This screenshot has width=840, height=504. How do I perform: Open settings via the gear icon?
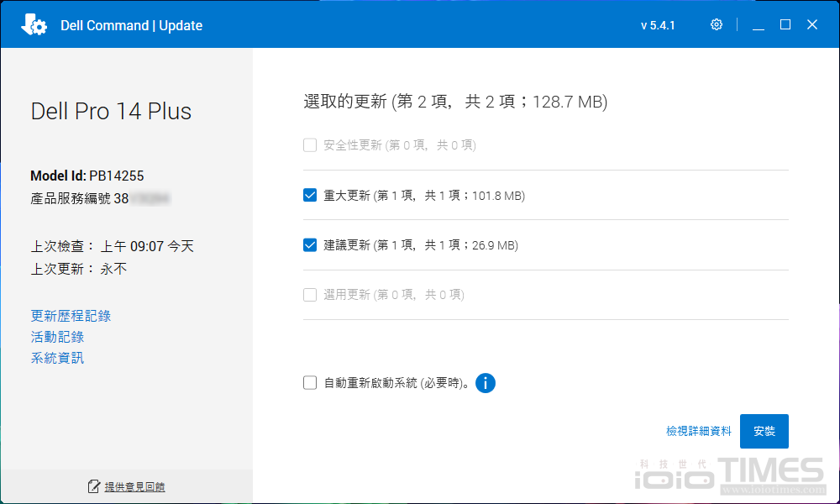(717, 24)
